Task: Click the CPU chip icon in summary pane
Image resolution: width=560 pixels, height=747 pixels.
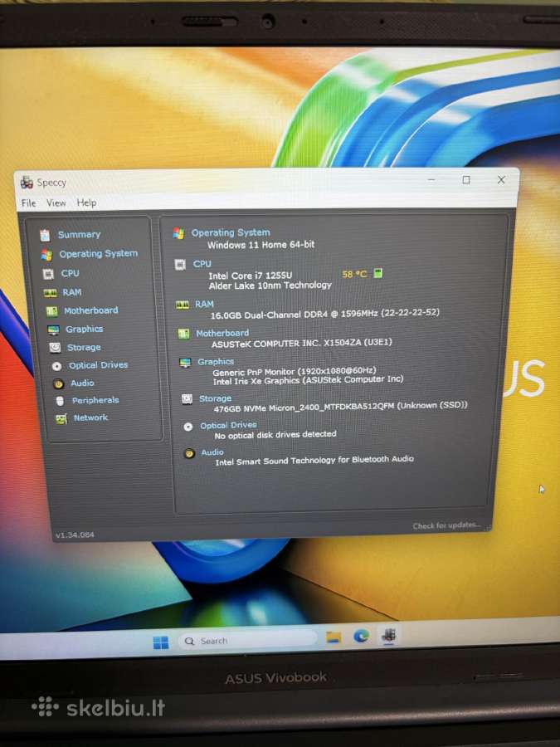Action: pos(180,265)
